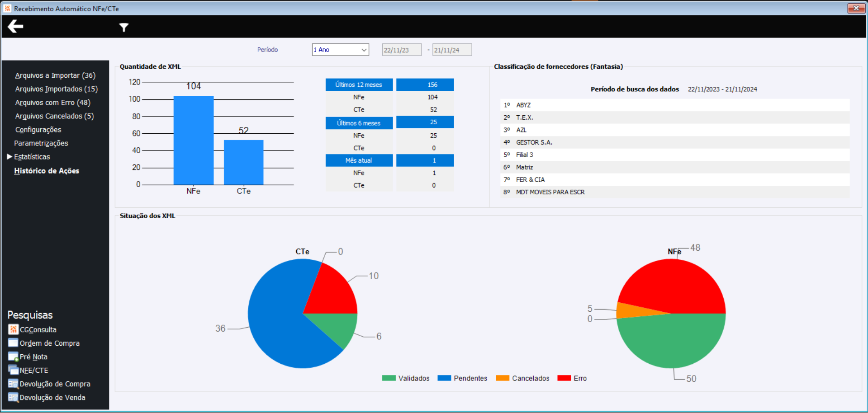Select supplier row 8º MDT MOVEIS PARA ESCR
The height and width of the screenshot is (413, 868).
[675, 192]
